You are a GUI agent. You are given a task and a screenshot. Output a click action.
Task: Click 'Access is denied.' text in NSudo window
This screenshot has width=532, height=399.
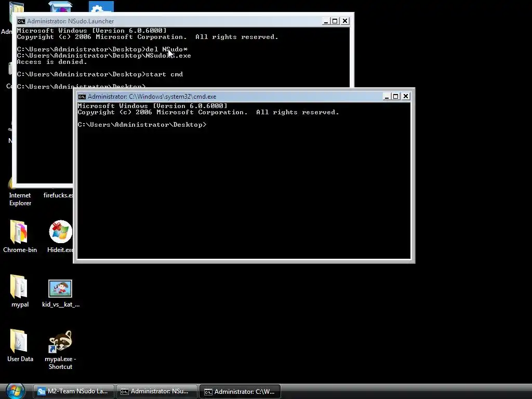click(52, 62)
